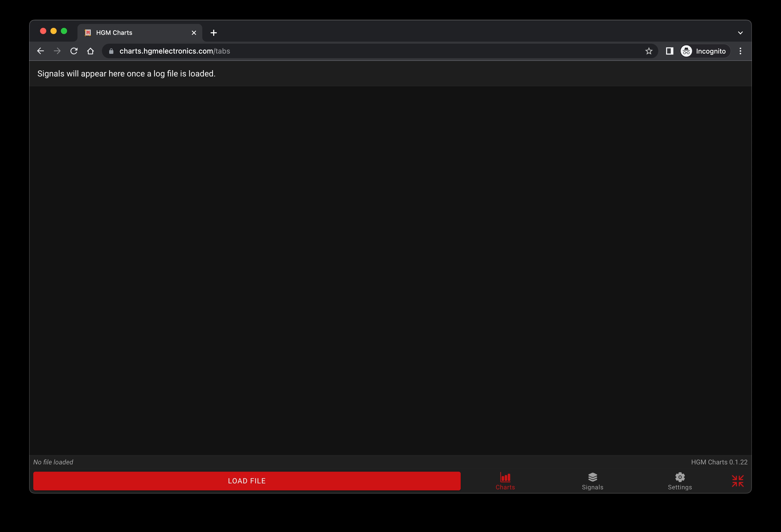Screen dimensions: 781x532
Task: Click the lock site info icon
Action: 111,51
